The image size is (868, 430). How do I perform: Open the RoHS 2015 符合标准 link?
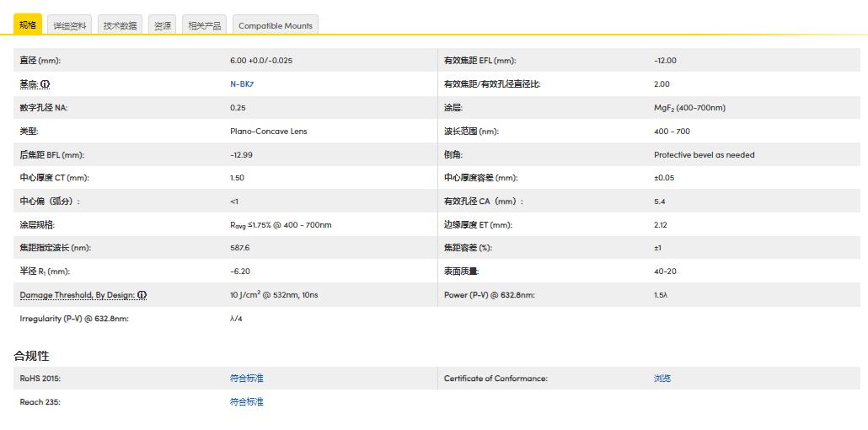point(247,379)
